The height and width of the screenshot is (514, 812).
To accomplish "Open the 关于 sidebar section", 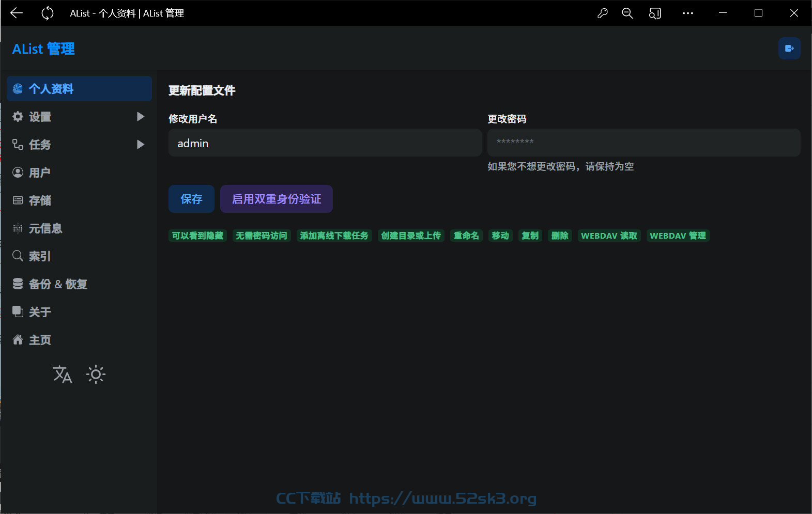I will (80, 312).
